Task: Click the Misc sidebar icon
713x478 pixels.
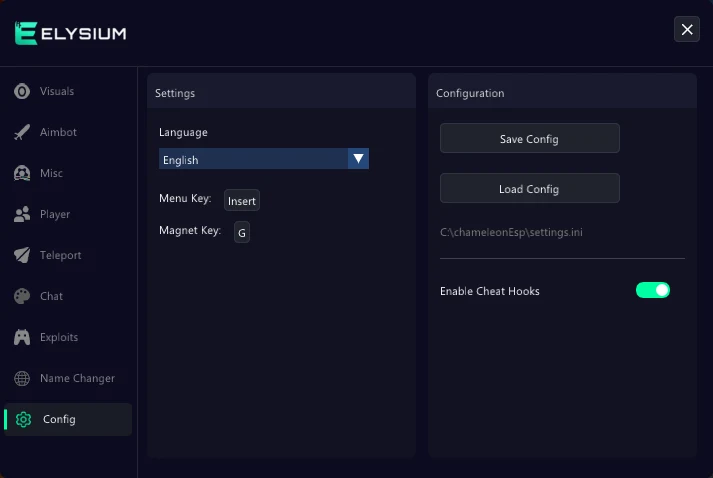Action: tap(22, 173)
